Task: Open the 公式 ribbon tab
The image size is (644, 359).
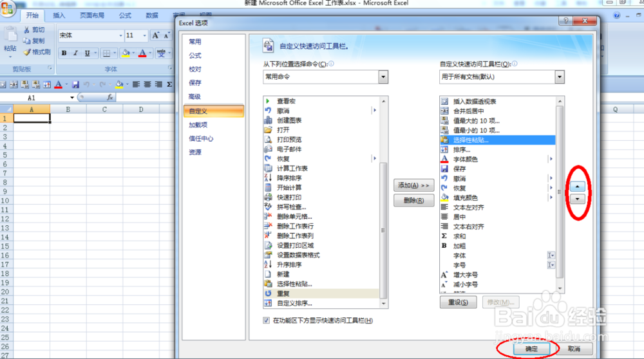Action: click(x=125, y=15)
